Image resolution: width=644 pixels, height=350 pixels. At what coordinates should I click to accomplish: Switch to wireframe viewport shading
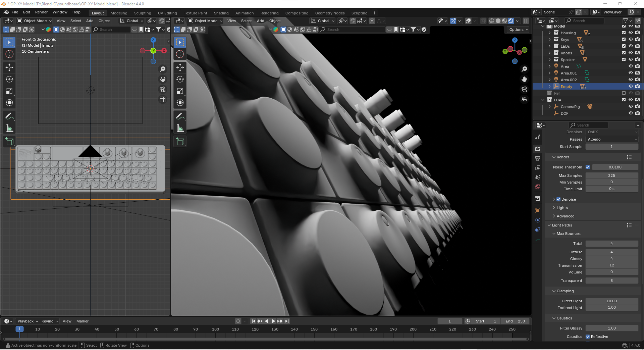click(x=492, y=21)
